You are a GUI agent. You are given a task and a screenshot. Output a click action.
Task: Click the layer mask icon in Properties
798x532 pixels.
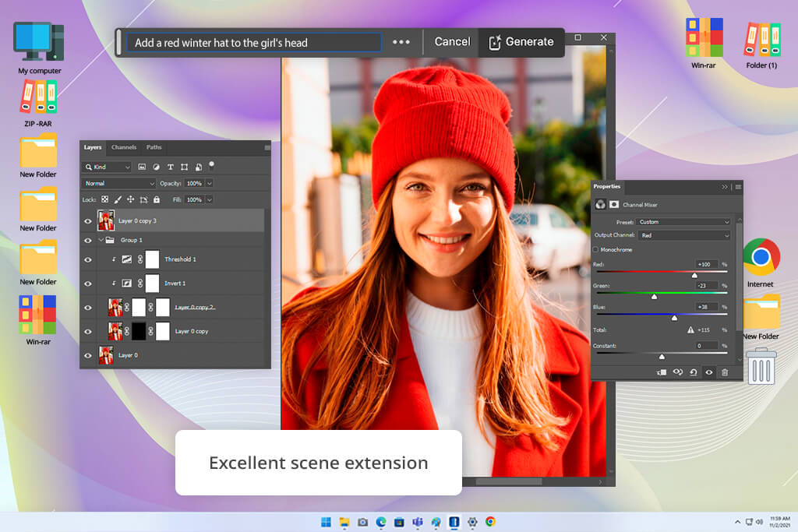(614, 204)
